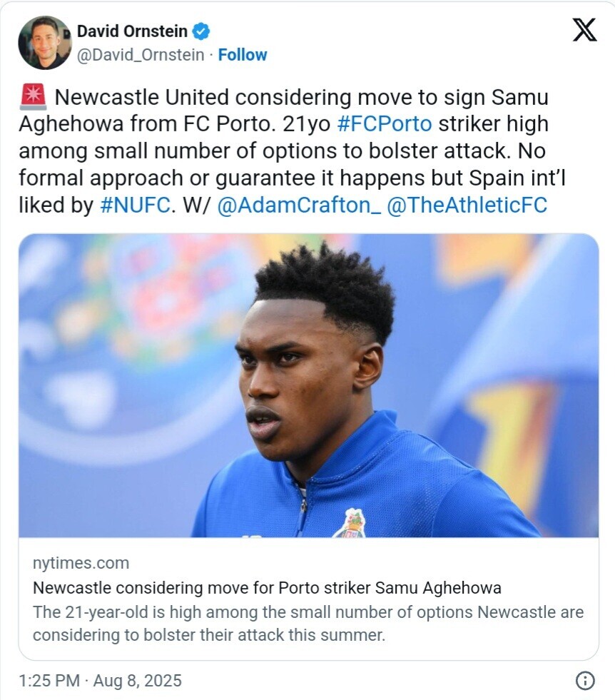Screen dimensions: 615x700
Task: Visit the @TheAthleticFC mention
Action: coord(467,205)
